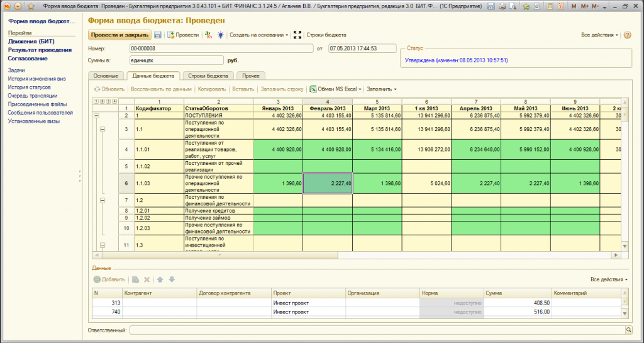Click the save diskette icon beside Провести и закрыть
This screenshot has width=644, height=343.
click(157, 35)
